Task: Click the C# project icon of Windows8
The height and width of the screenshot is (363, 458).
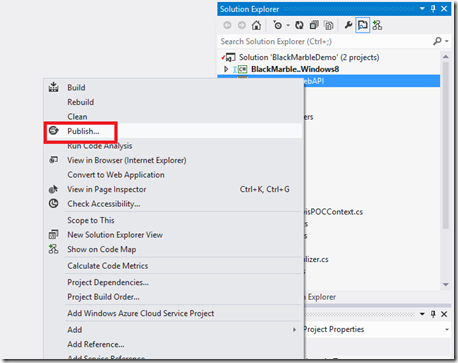Action: point(242,69)
